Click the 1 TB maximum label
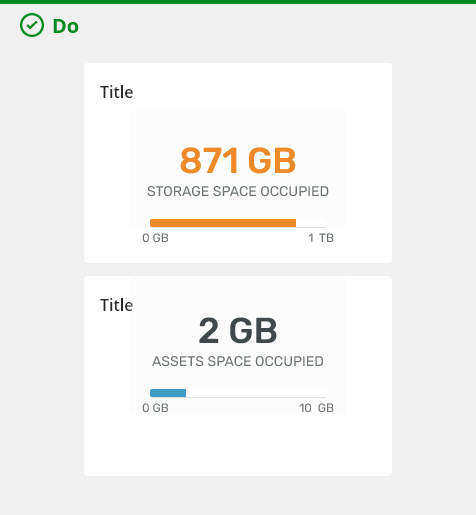 321,238
